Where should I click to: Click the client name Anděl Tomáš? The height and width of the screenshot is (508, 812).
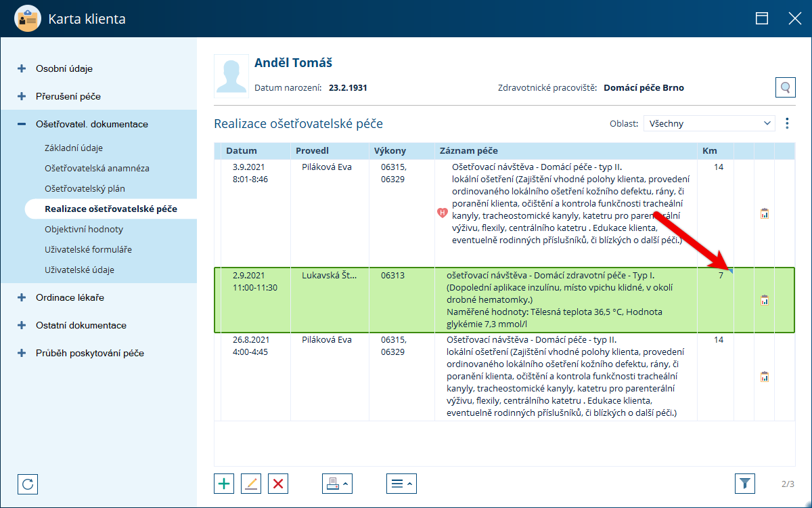(293, 63)
